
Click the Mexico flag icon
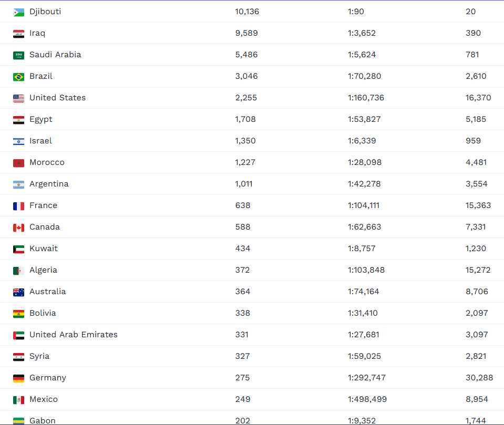click(18, 400)
